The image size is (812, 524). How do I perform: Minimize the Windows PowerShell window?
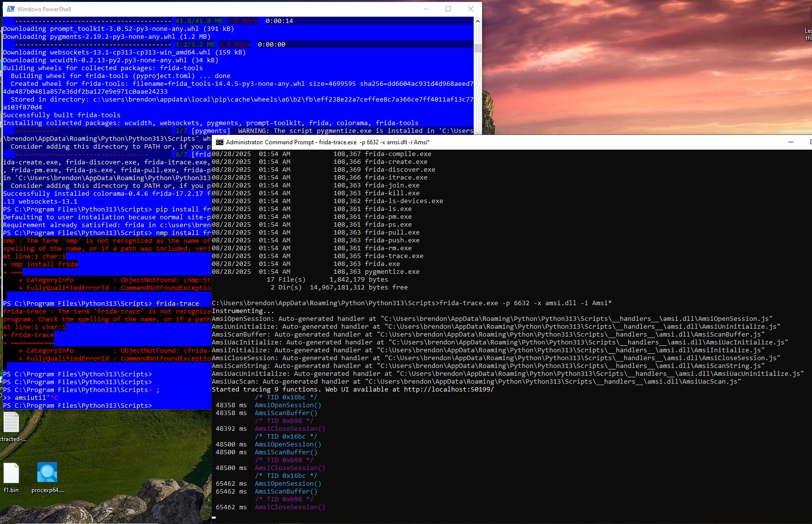[x=426, y=9]
